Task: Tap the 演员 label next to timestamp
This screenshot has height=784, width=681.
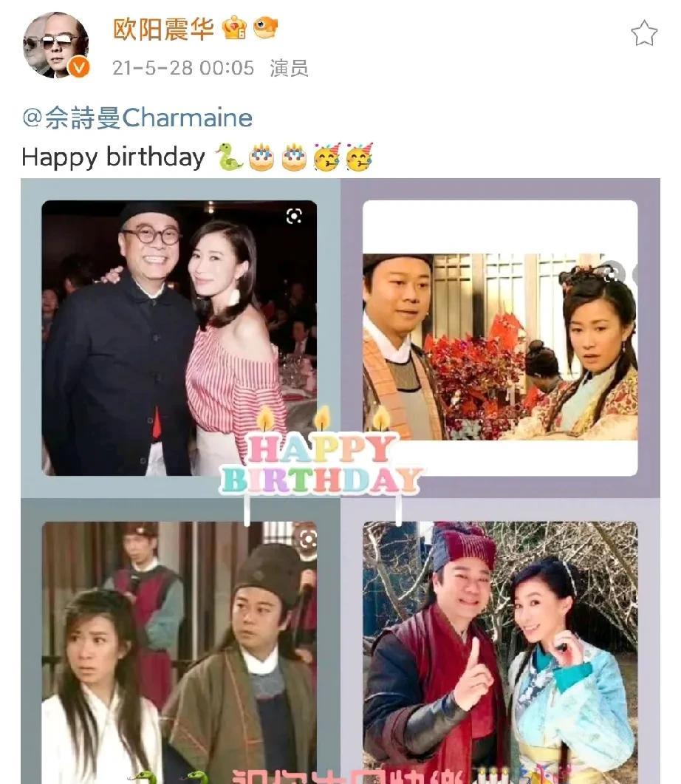Action: [289, 68]
